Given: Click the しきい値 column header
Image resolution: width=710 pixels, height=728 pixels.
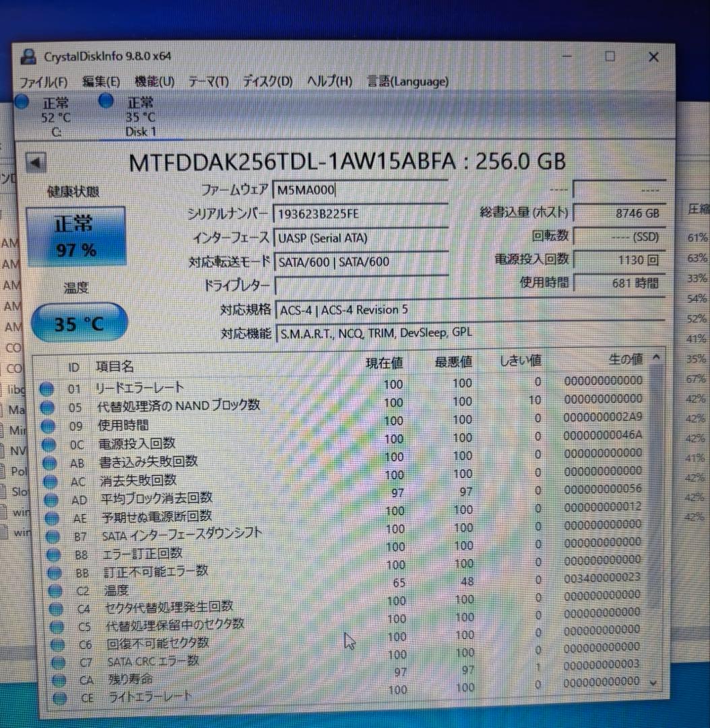Looking at the screenshot, I should tap(520, 360).
